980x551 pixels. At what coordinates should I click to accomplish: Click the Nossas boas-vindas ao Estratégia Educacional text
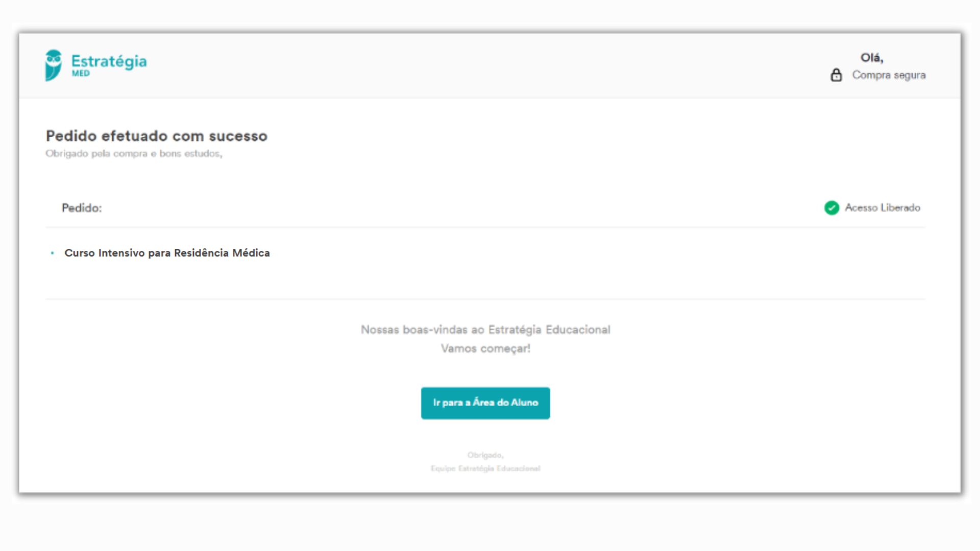485,330
